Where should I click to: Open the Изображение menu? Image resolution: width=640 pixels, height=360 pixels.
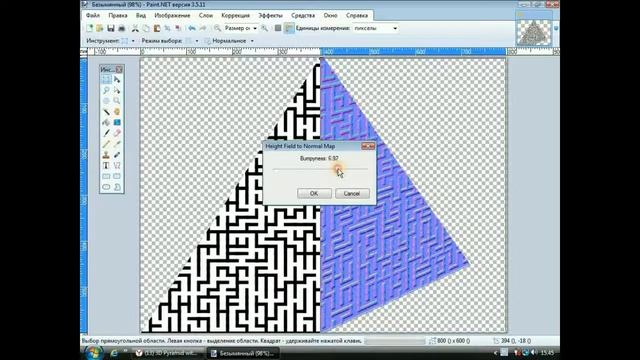pyautogui.click(x=172, y=16)
